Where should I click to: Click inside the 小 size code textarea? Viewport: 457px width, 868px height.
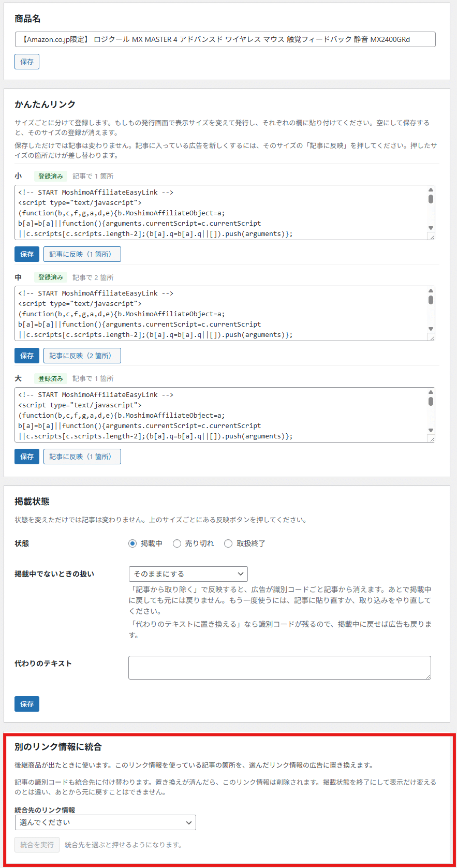click(x=222, y=213)
